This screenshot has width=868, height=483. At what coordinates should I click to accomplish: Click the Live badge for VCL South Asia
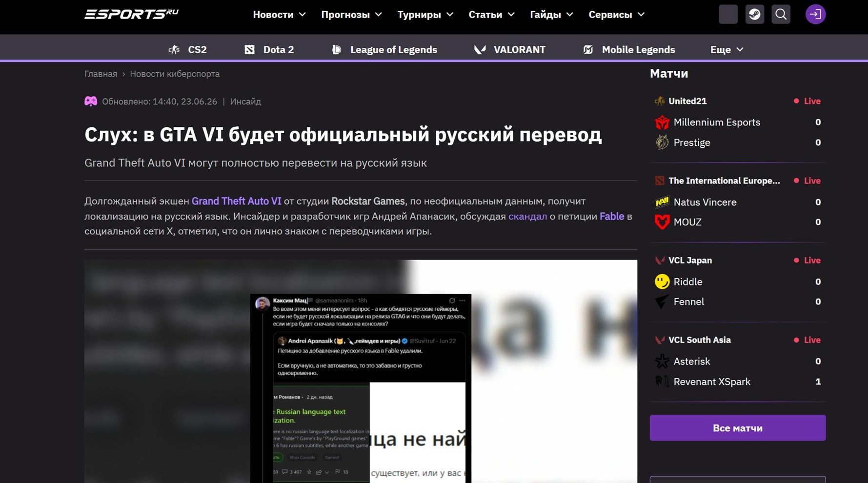807,340
